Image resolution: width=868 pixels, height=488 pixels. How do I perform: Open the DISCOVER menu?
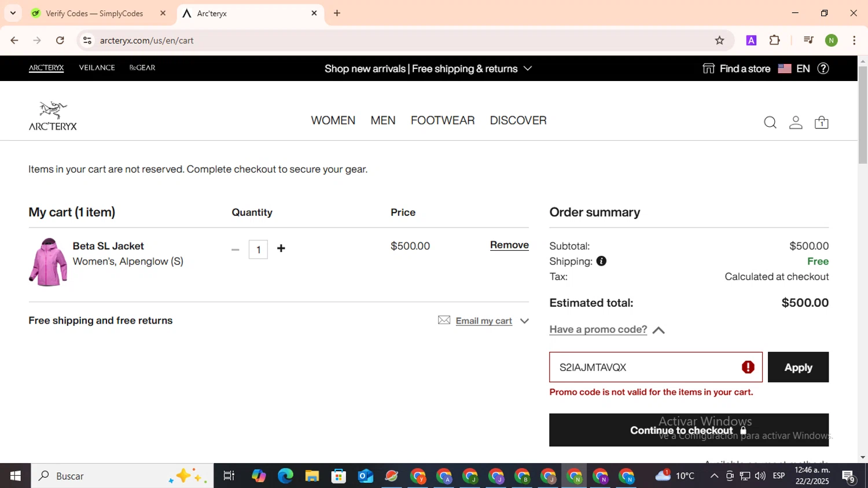[x=518, y=120]
